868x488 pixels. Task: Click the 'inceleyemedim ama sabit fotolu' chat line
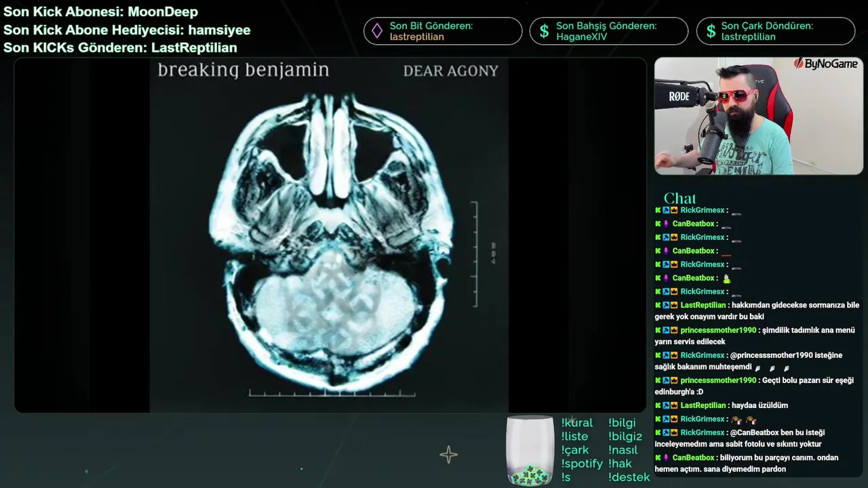coord(738,444)
